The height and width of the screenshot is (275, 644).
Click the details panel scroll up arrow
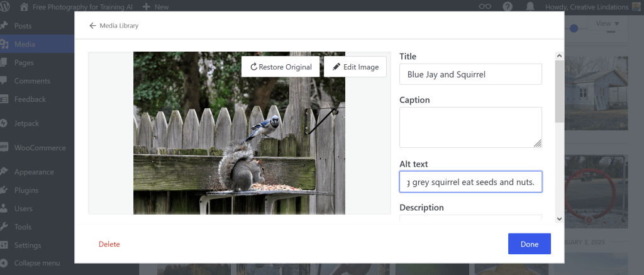559,55
